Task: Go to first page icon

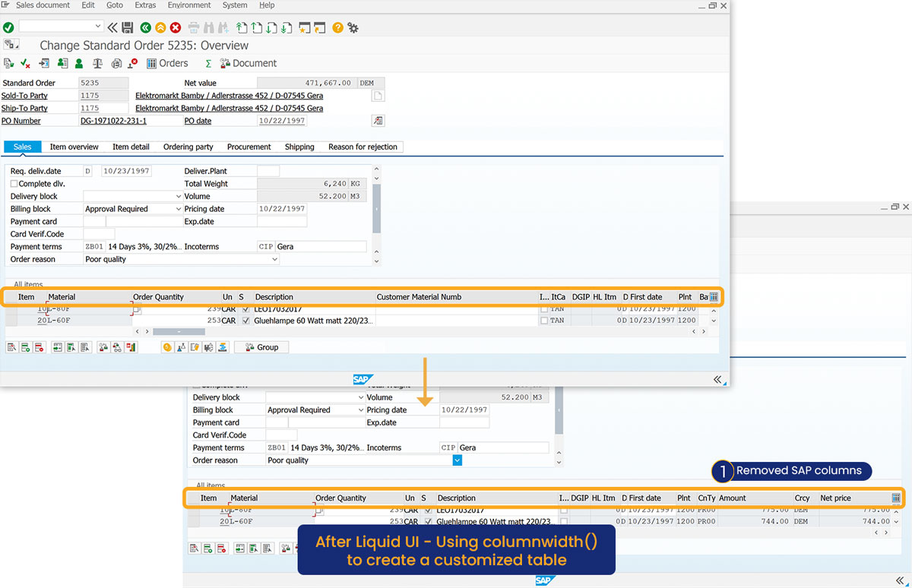Action: tap(242, 27)
